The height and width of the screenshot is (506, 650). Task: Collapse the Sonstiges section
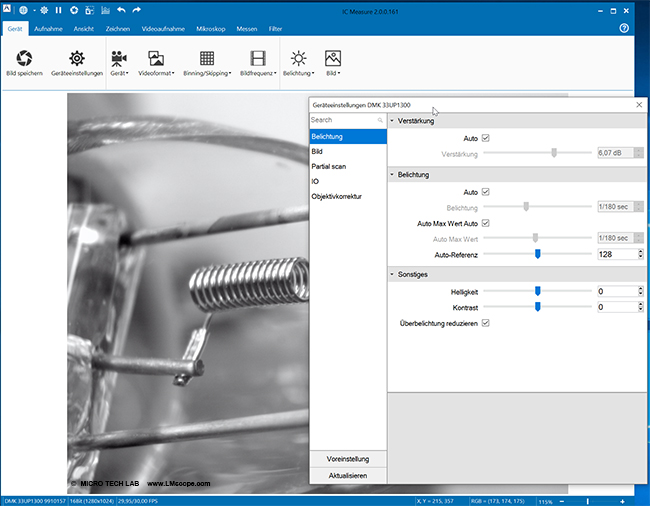(392, 273)
